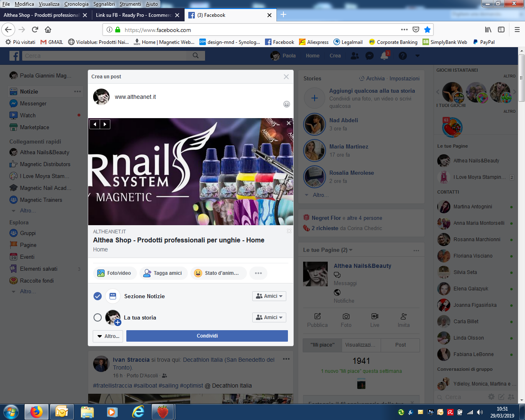Open options for Ivan Straccia's post

(x=286, y=359)
